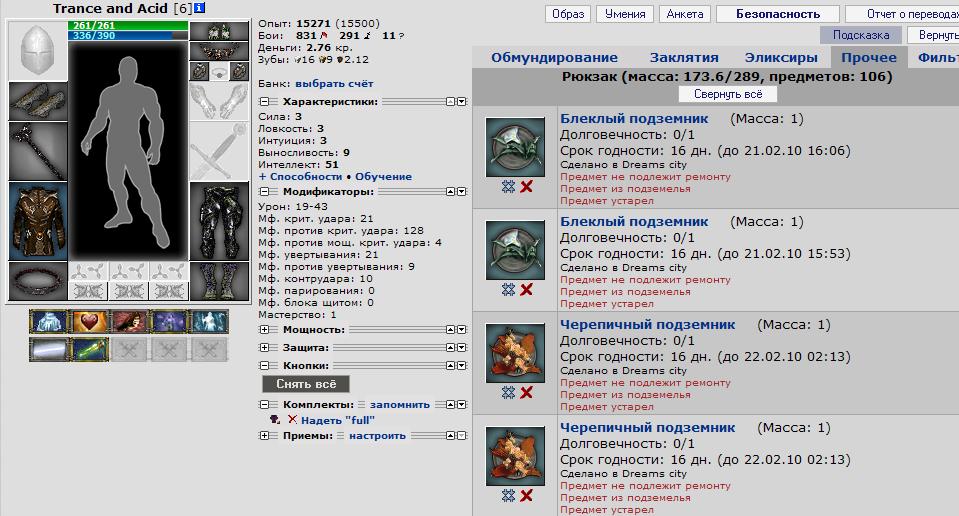
Task: Click the red heart effect icon
Action: [89, 322]
